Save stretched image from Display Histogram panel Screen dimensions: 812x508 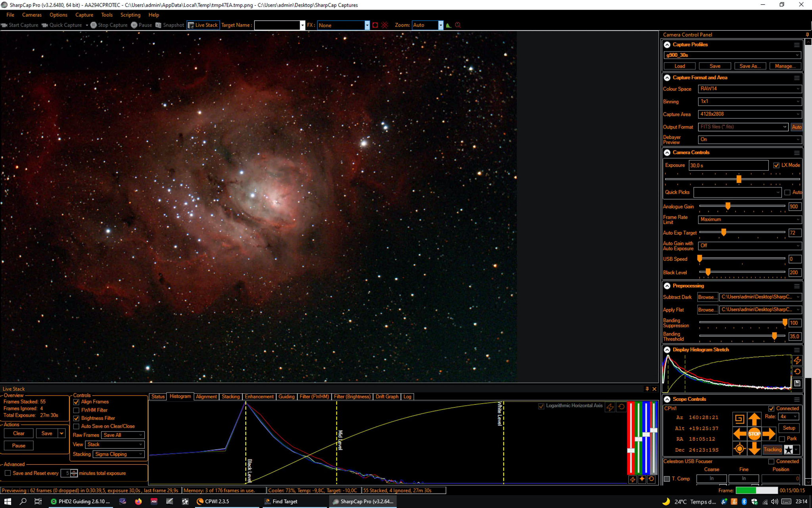coord(797,383)
